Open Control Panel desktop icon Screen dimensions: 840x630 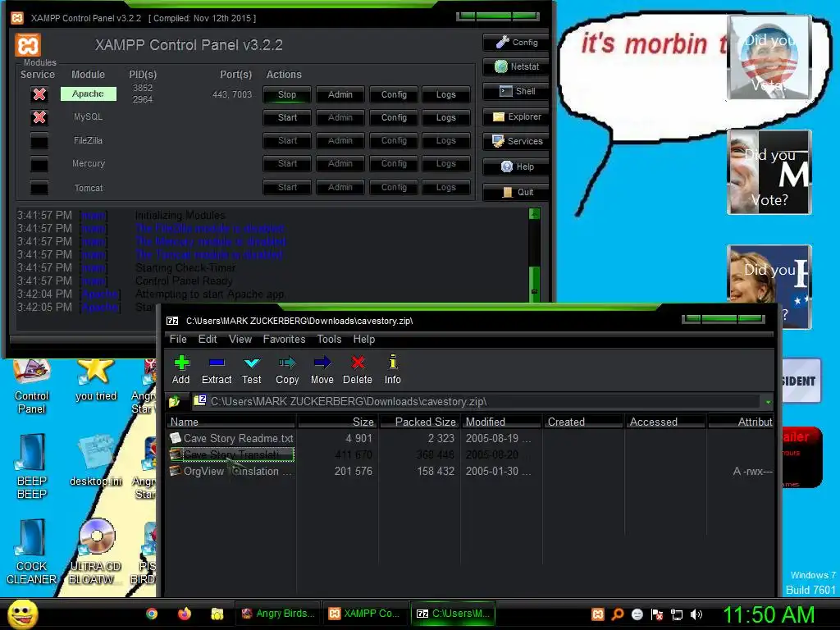(32, 387)
